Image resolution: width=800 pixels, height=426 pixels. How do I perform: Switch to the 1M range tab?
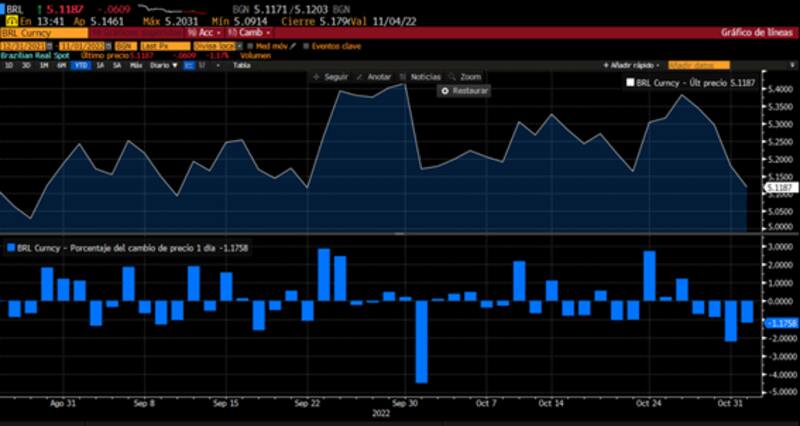point(43,65)
